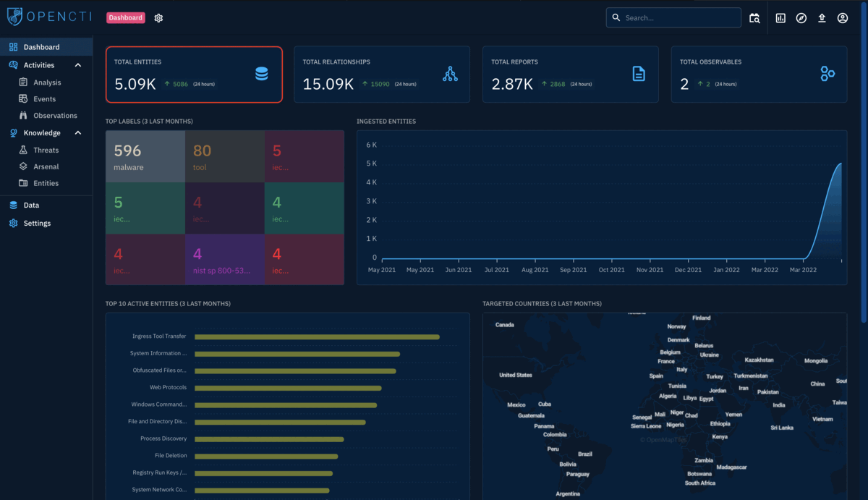
Task: Open the Events page link
Action: [45, 98]
